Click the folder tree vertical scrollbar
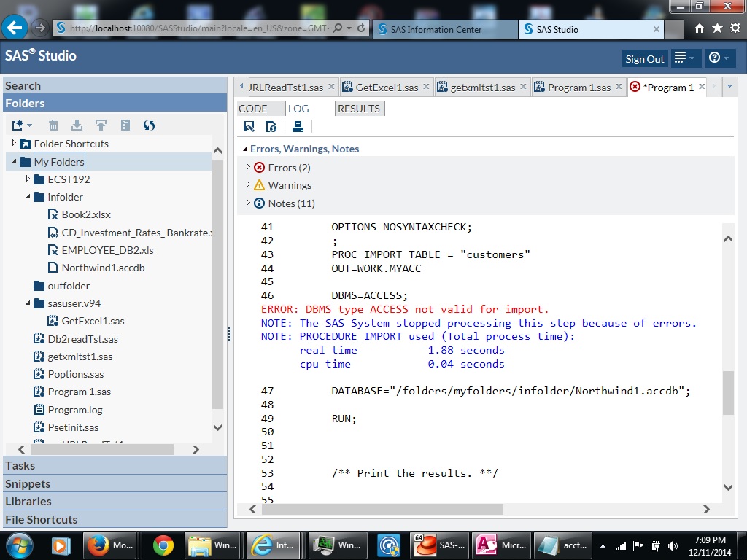The width and height of the screenshot is (747, 560). [217, 285]
